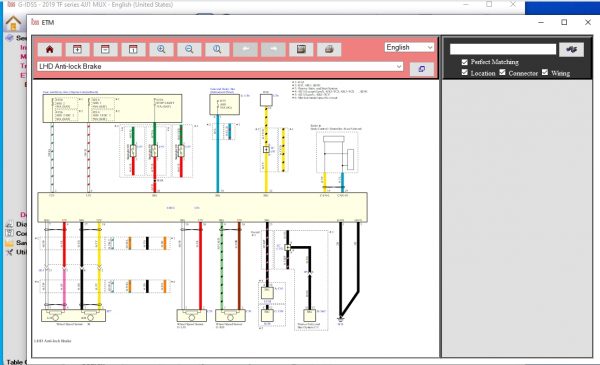Toggle the Perfect Matching checkbox
Image resolution: width=600 pixels, height=365 pixels.
coord(465,62)
